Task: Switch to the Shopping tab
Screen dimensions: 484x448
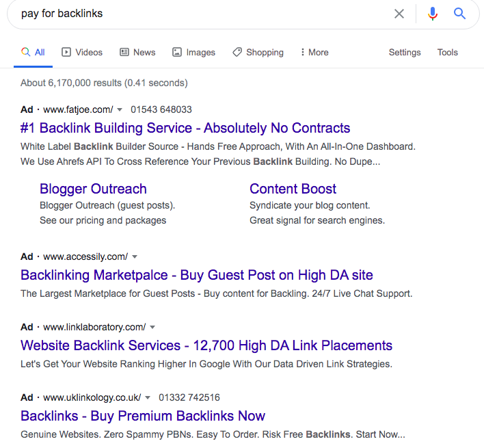Action: [258, 53]
